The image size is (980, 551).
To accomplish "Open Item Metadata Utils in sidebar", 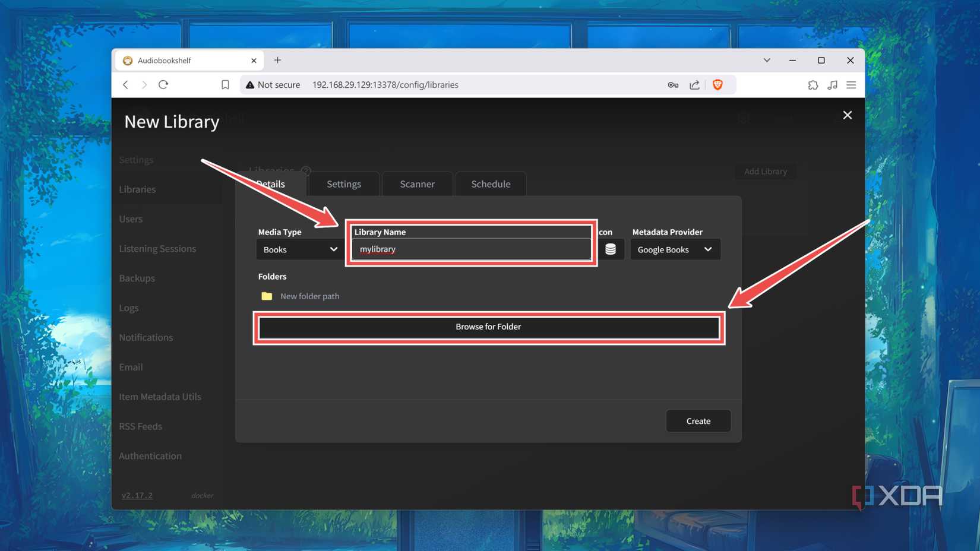I will coord(160,397).
